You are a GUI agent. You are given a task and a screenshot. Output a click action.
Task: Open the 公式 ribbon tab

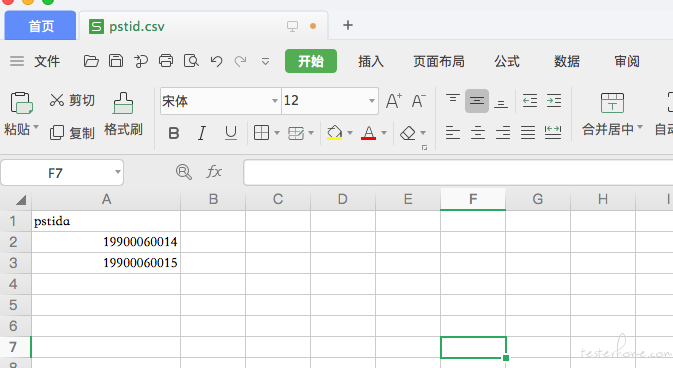507,61
